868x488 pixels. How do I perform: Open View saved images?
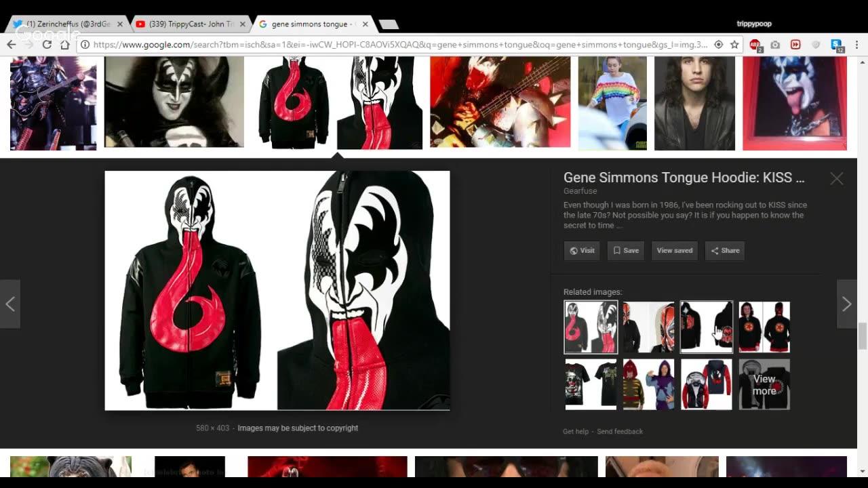point(675,250)
